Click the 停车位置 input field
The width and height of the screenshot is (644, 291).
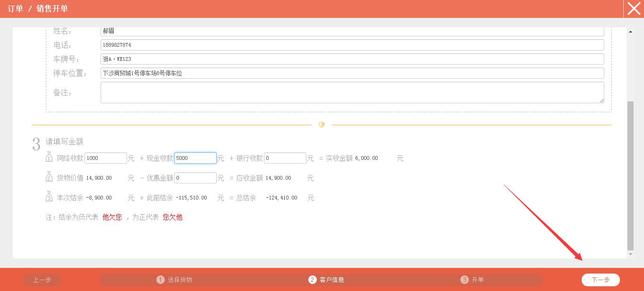pyautogui.click(x=352, y=73)
